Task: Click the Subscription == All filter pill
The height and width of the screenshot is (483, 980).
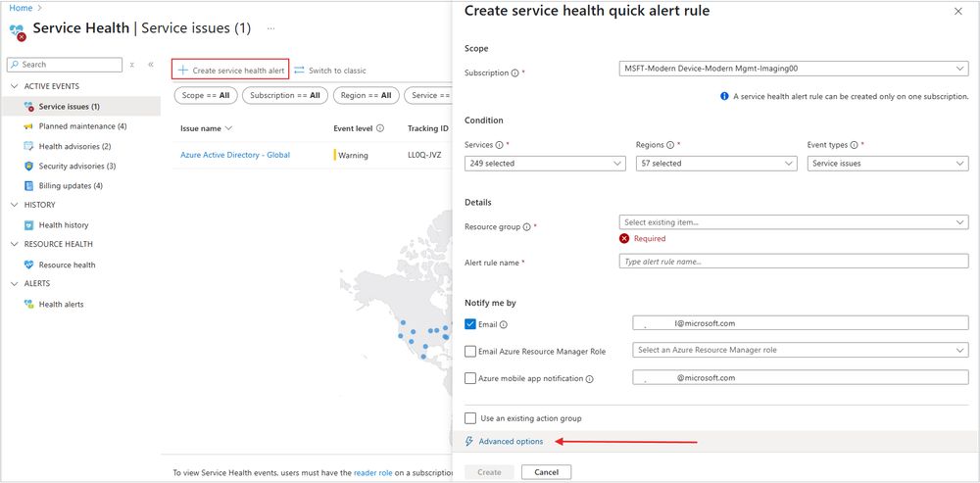Action: tap(285, 96)
